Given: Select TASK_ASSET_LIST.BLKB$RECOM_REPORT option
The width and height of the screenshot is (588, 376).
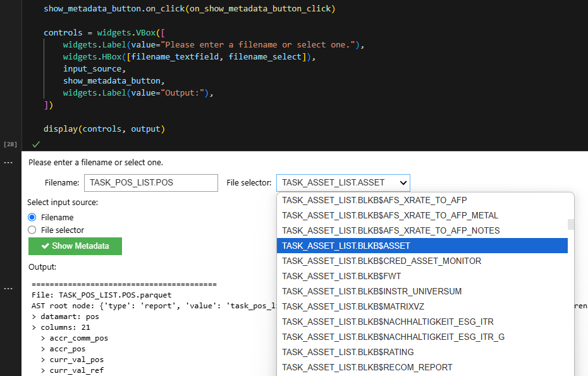Looking at the screenshot, I should 422,367.
